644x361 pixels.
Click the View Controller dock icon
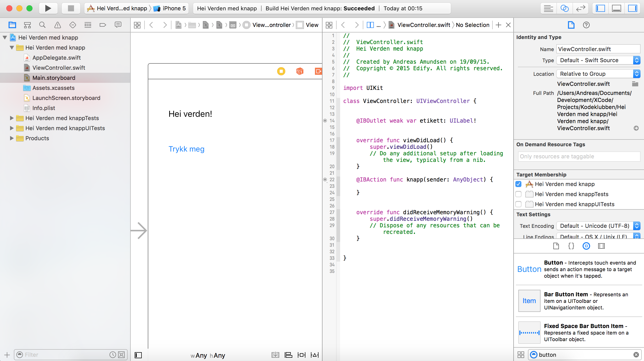point(281,71)
